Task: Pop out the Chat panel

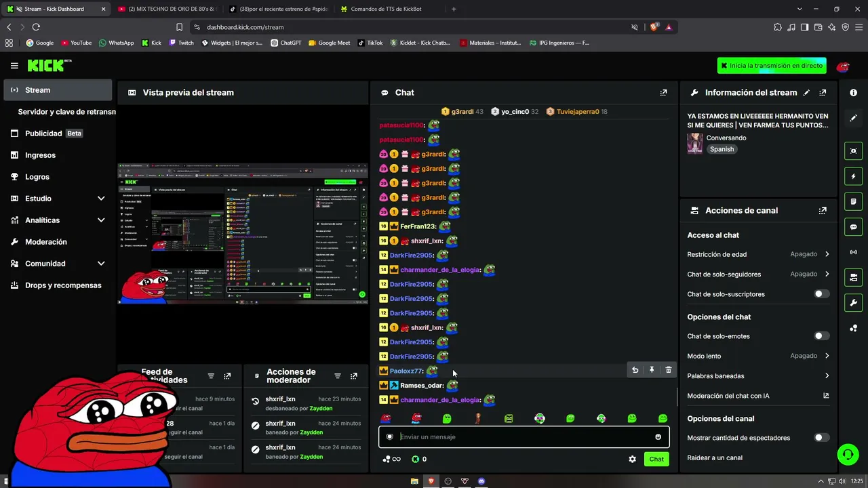Action: coord(663,92)
